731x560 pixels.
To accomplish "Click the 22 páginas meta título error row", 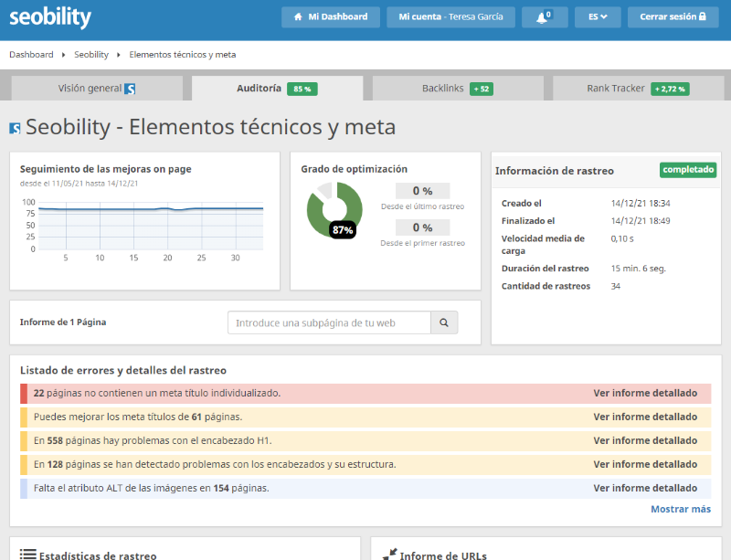I will coord(365,393).
